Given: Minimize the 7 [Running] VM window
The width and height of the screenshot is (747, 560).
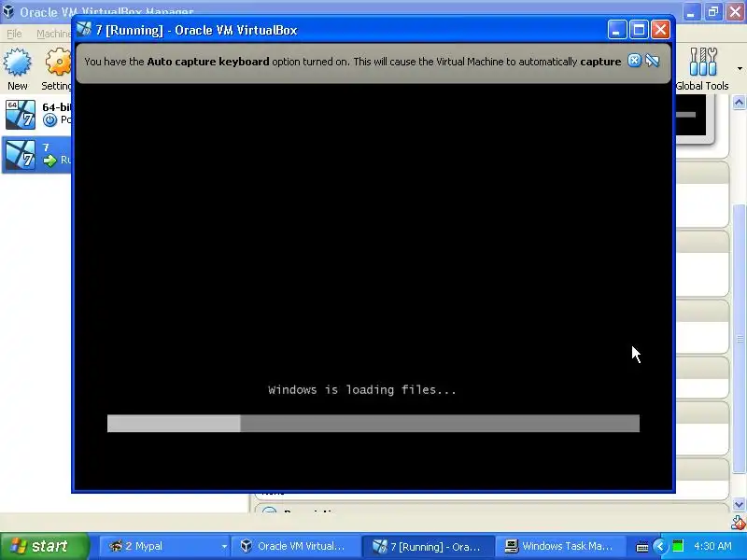Looking at the screenshot, I should [x=616, y=30].
